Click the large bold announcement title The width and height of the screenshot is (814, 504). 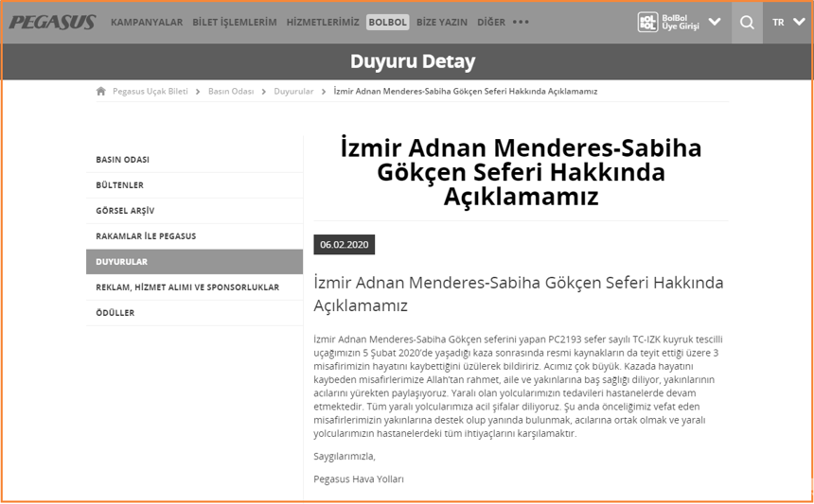click(521, 172)
